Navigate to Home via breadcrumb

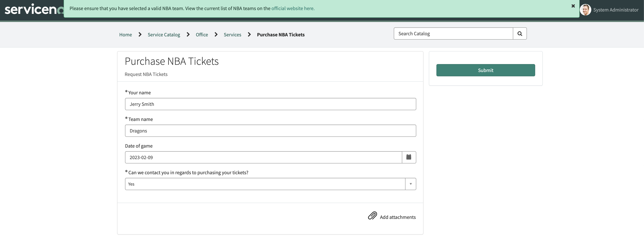click(x=125, y=35)
